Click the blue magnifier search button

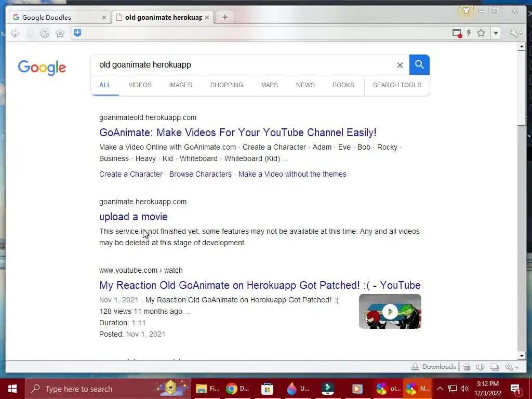coord(419,65)
